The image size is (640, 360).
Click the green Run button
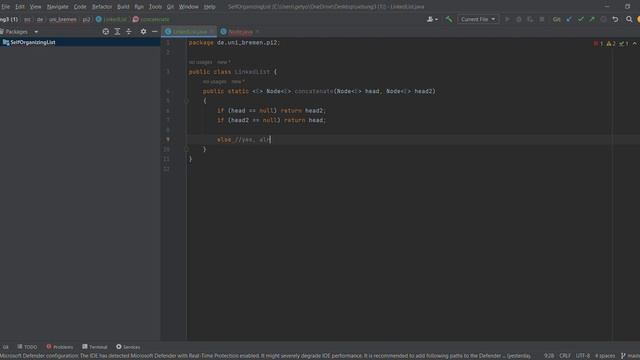[507, 19]
